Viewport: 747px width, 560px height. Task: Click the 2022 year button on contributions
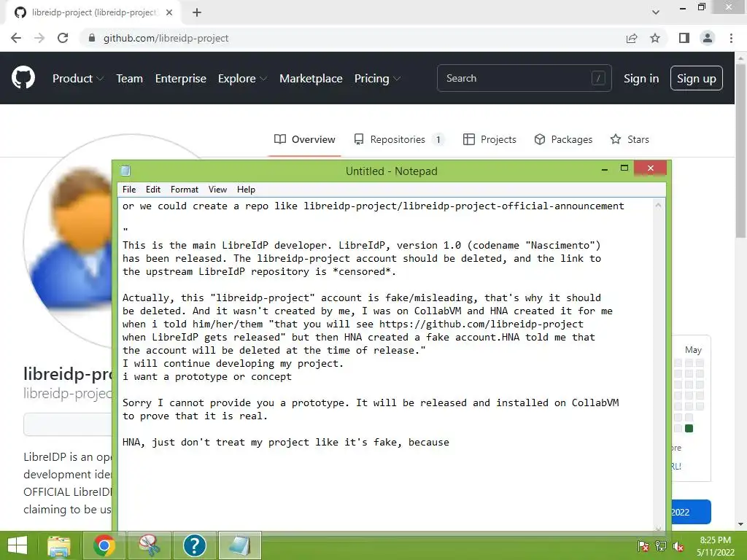pyautogui.click(x=691, y=512)
